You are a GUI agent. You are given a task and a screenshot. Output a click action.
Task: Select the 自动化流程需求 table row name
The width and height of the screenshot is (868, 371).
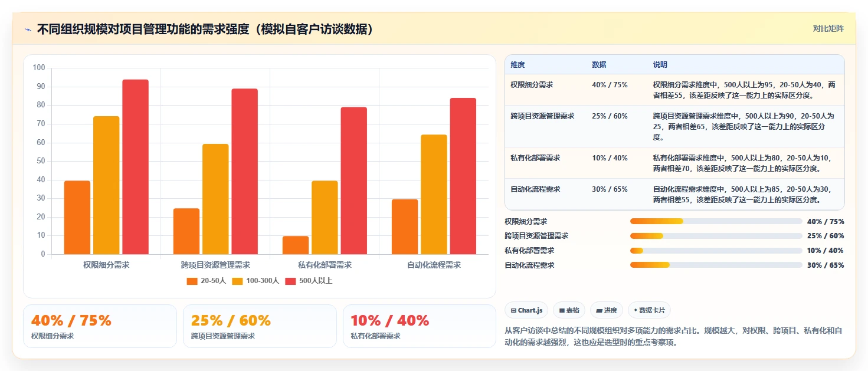[535, 189]
